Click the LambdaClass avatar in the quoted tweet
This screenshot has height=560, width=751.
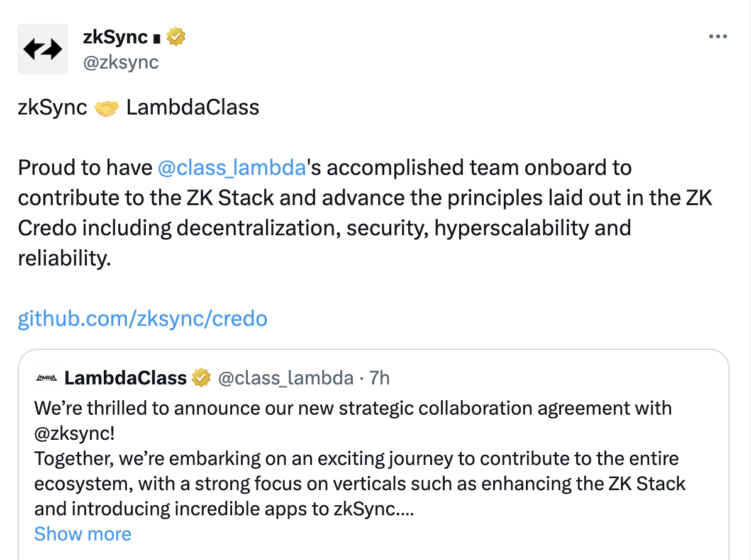pos(47,378)
